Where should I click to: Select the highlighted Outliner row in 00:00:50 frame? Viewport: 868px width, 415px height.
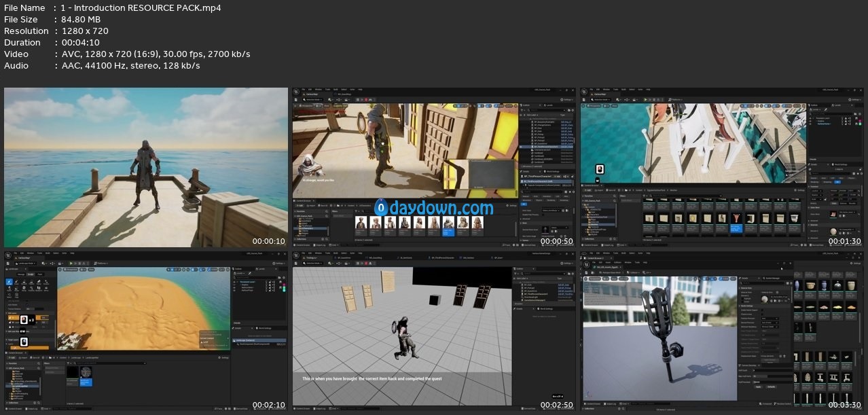point(547,147)
